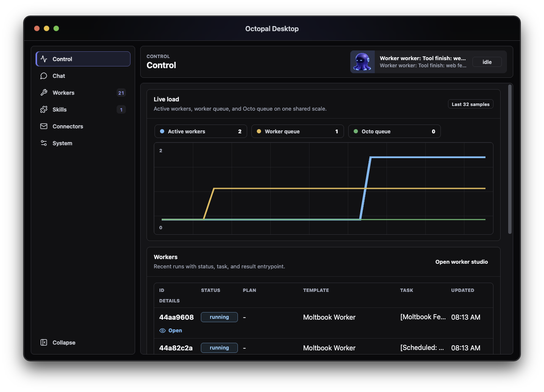Click the UPDATED column header
The width and height of the screenshot is (544, 392).
click(x=463, y=290)
